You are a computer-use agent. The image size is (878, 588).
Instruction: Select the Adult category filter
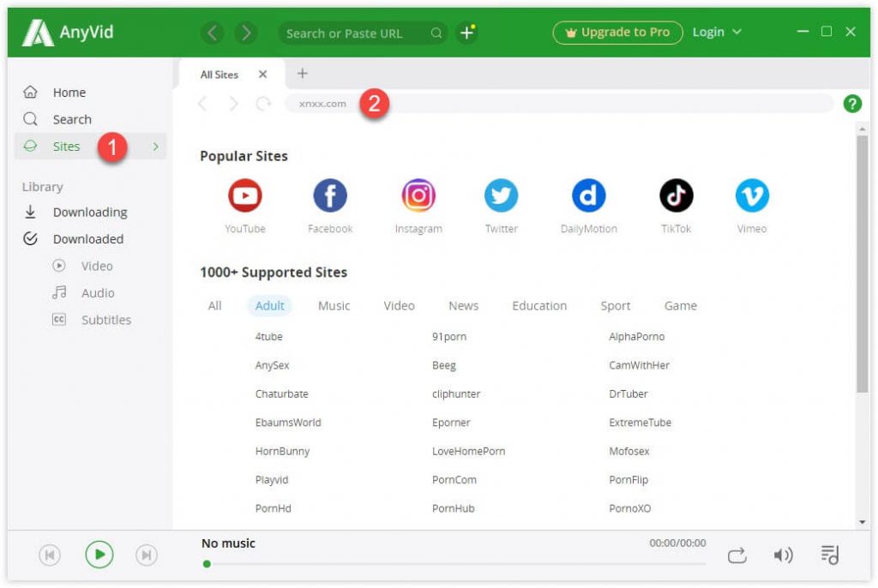[270, 306]
